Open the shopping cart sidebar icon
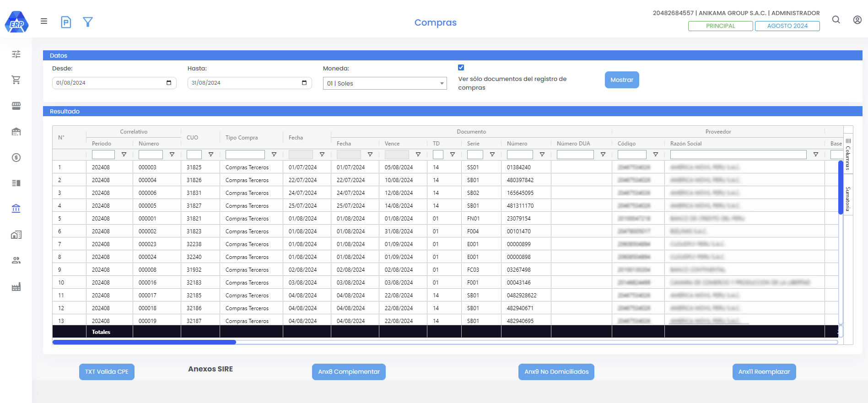This screenshot has height=403, width=868. click(16, 80)
